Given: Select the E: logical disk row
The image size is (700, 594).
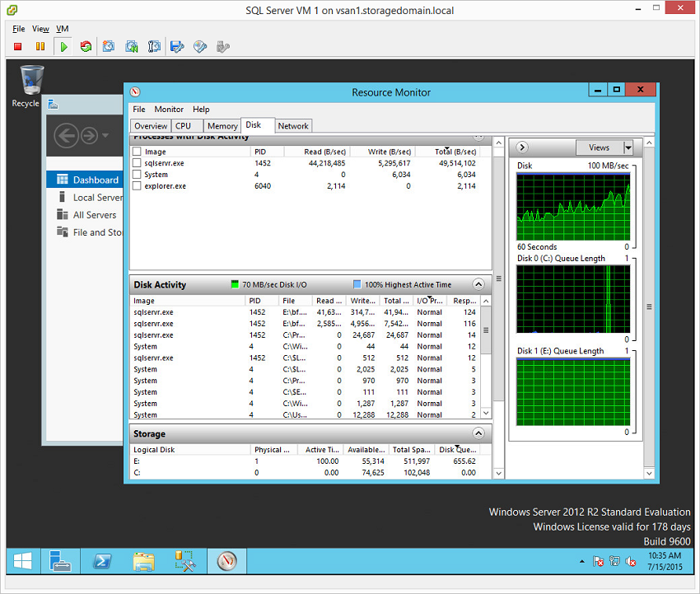Looking at the screenshot, I should [305, 461].
